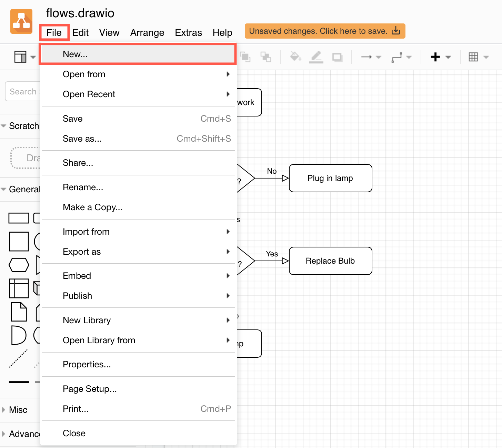Select the hexagon shape in General panel
502x448 pixels.
19,265
